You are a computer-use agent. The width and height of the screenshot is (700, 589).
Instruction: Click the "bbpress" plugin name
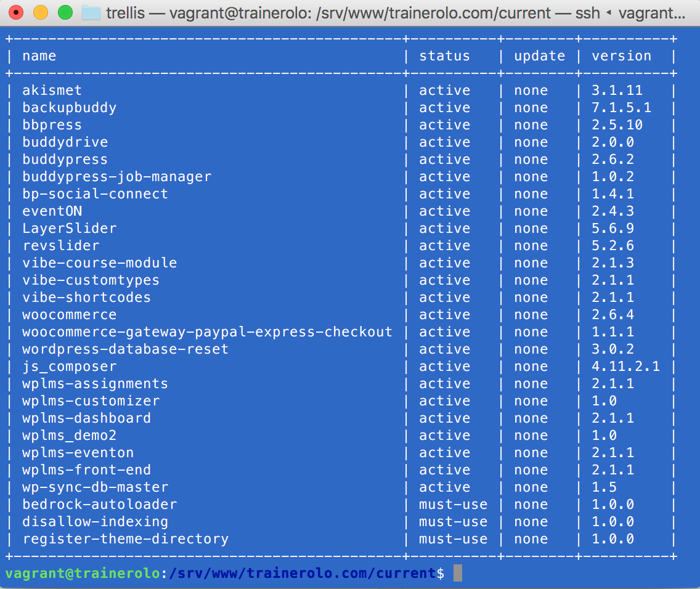coord(52,125)
